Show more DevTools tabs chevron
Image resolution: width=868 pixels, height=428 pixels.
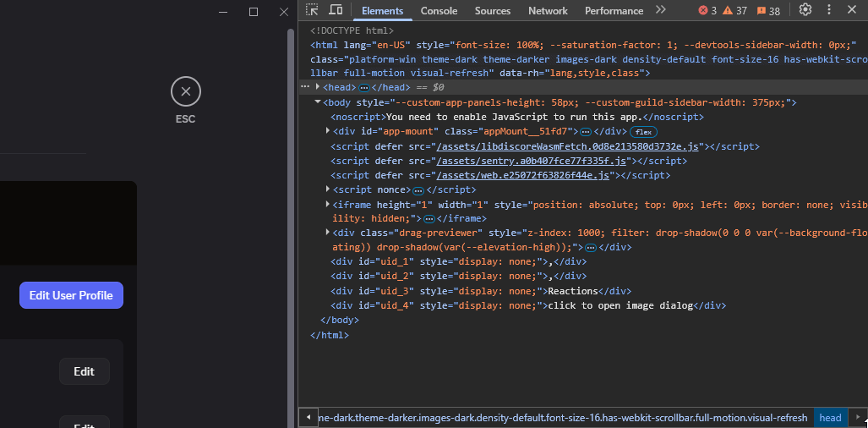tap(660, 10)
